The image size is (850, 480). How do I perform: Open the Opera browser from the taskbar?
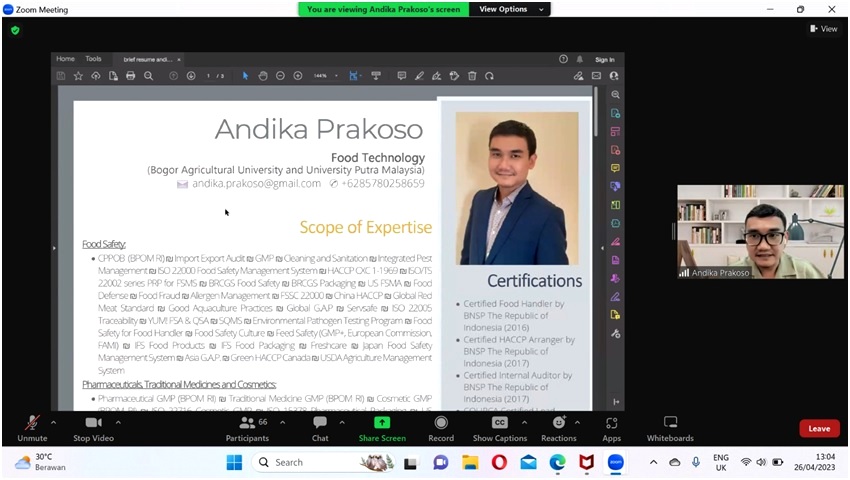[499, 463]
